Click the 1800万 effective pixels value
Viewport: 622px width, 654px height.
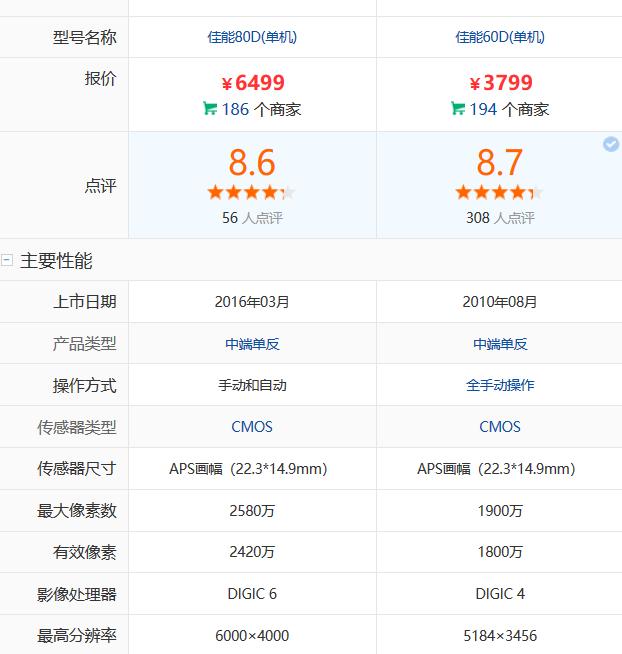click(x=500, y=552)
